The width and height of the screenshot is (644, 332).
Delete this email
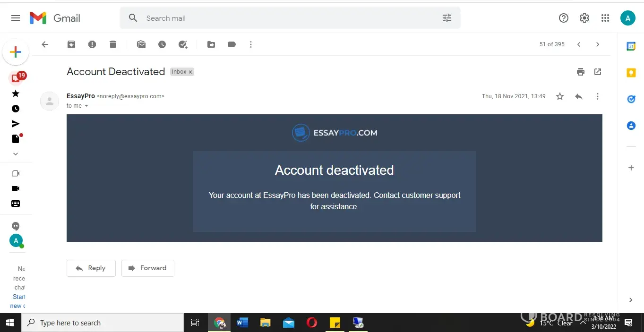[x=112, y=44]
